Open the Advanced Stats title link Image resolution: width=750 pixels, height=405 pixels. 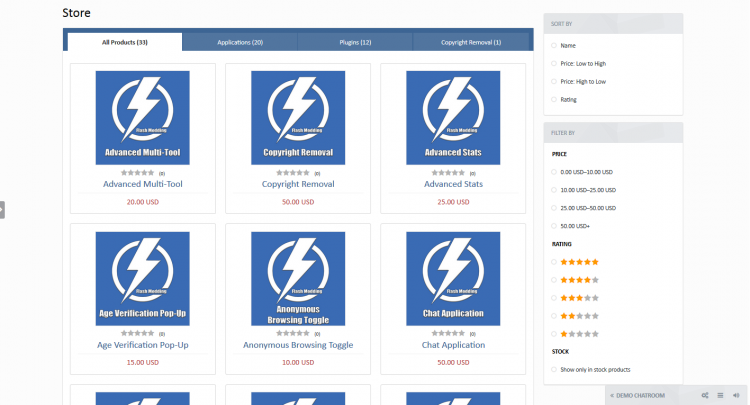click(453, 184)
